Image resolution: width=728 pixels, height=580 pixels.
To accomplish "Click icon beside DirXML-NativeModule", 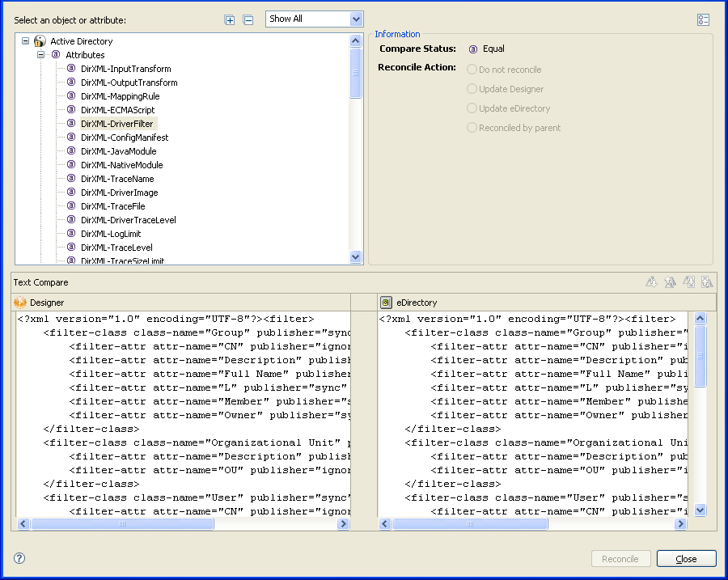I will pos(71,164).
